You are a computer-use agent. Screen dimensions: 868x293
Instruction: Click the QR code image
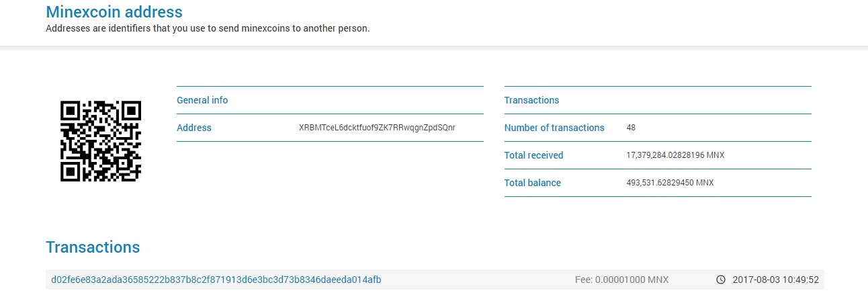click(101, 141)
